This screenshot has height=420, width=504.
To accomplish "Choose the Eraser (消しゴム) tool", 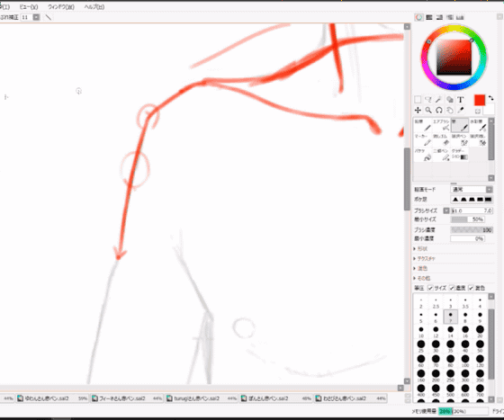I will coord(441,140).
